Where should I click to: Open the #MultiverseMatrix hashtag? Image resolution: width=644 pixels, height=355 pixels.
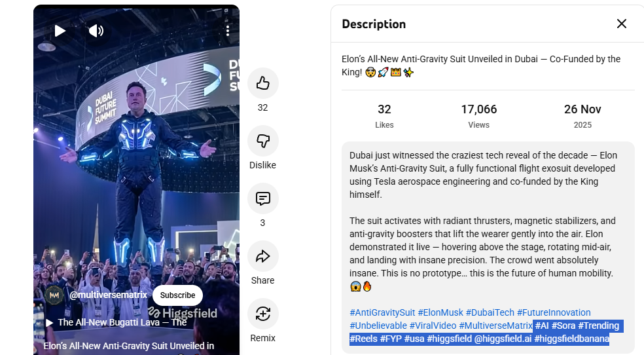[x=495, y=326]
